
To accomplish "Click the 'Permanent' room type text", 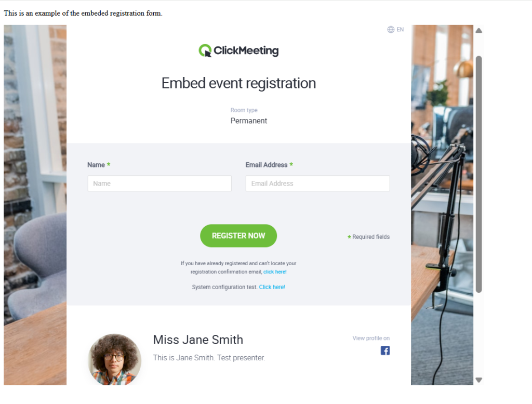I will click(249, 121).
